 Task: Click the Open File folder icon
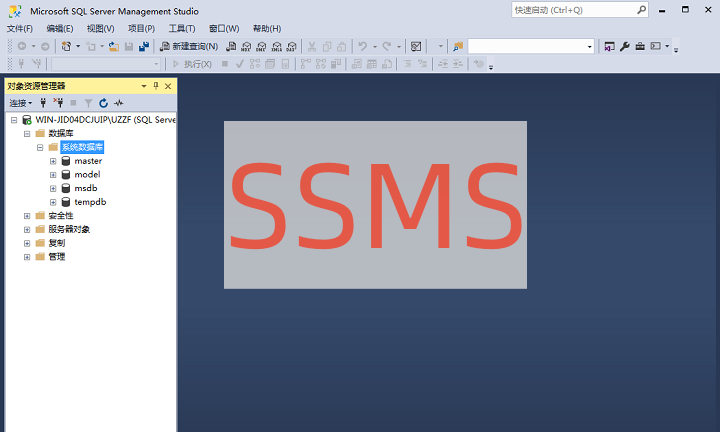point(114,46)
